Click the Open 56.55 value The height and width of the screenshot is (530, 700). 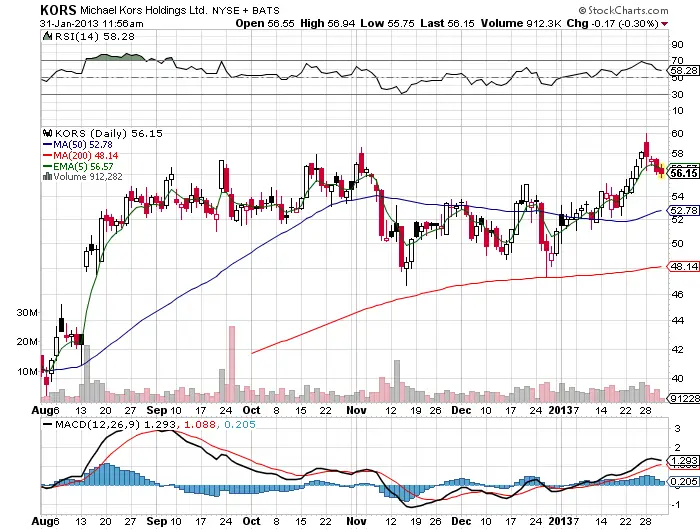pos(265,23)
